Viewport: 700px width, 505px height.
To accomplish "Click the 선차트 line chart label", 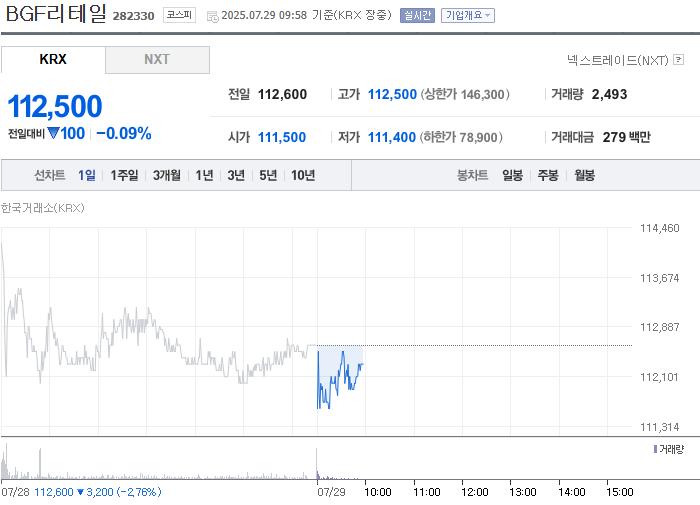I will [x=50, y=175].
